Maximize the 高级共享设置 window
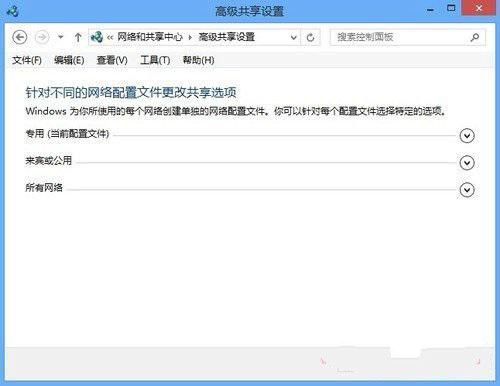Screen dimensions: 500x386 pyautogui.click(x=451, y=8)
